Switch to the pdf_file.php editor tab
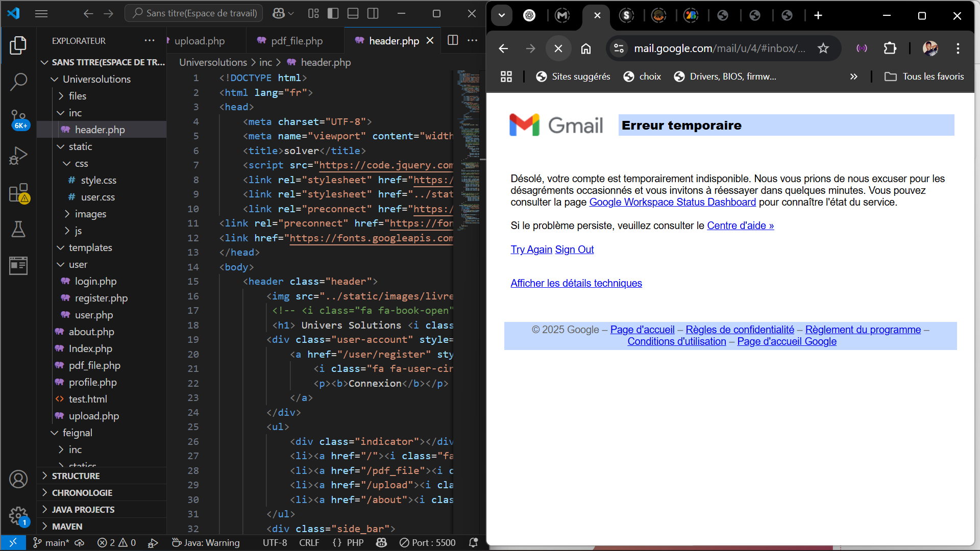Image resolution: width=980 pixels, height=551 pixels. [296, 41]
